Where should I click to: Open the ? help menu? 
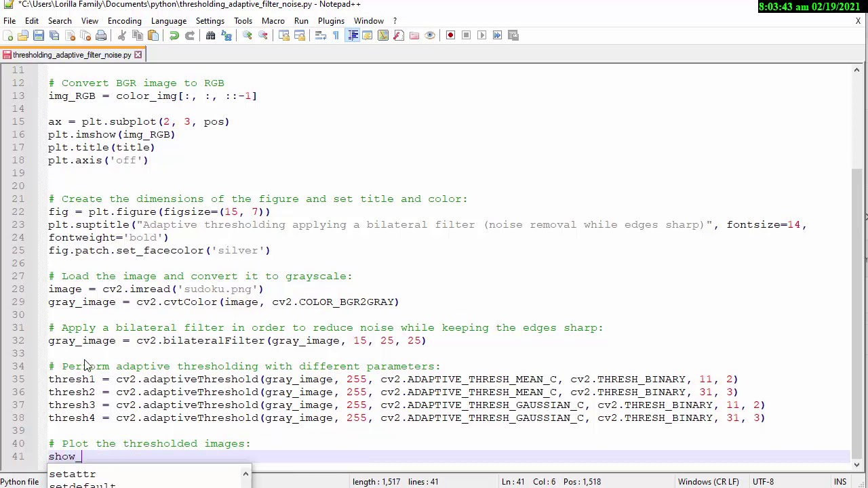pos(395,21)
